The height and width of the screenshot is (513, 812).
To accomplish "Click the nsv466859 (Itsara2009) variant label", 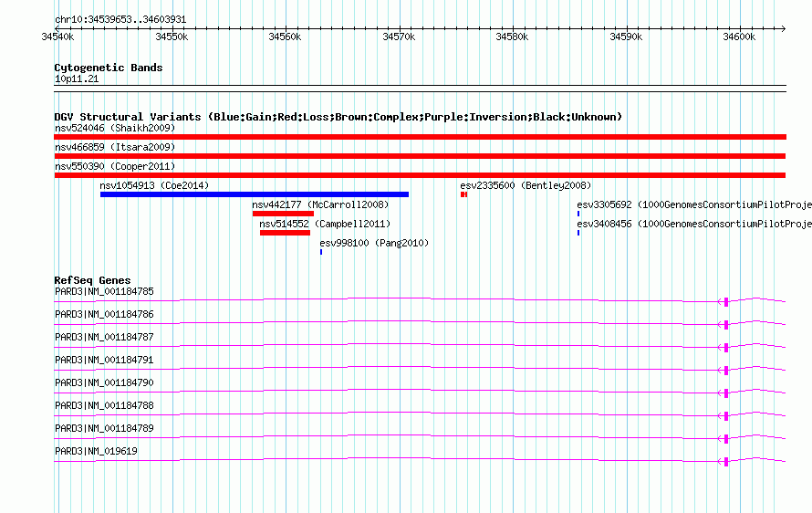I will coord(115,147).
